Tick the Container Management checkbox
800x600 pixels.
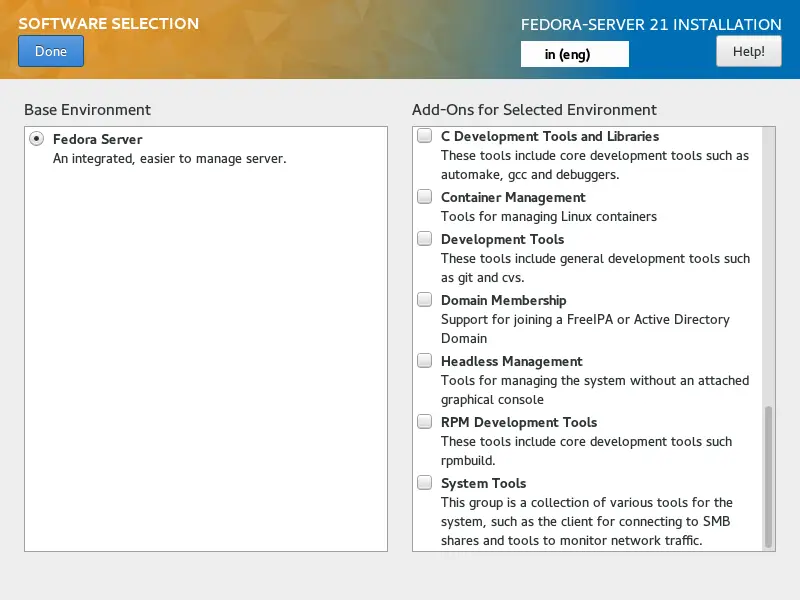click(425, 197)
